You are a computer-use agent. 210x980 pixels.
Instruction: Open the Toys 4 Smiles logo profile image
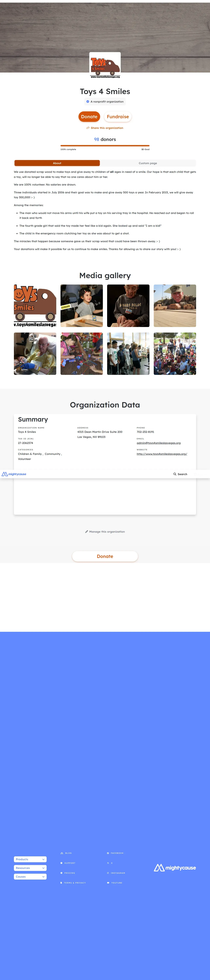pos(105,65)
